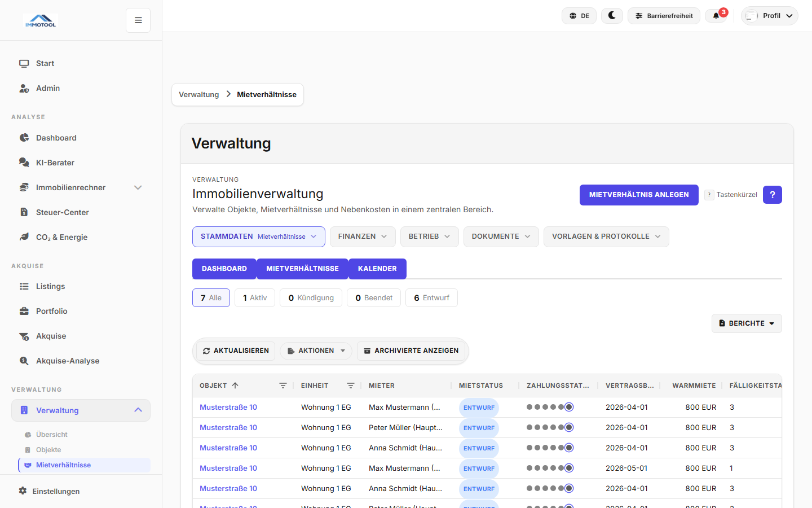This screenshot has width=812, height=508.
Task: Click the purple question mark help icon
Action: pyautogui.click(x=772, y=195)
